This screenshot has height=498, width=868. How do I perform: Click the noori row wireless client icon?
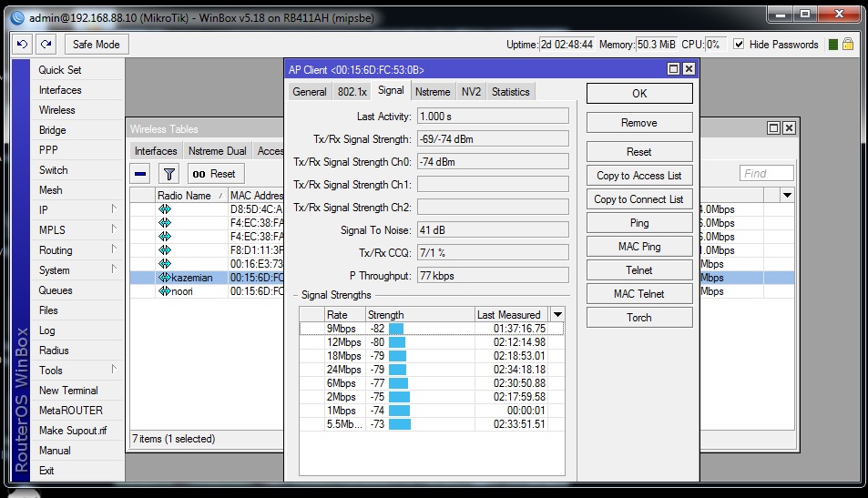pyautogui.click(x=165, y=291)
